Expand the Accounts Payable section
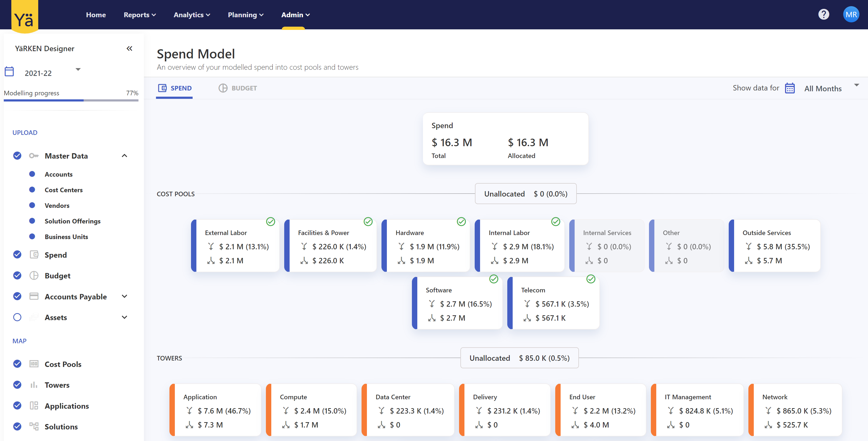The image size is (868, 441). click(x=124, y=296)
